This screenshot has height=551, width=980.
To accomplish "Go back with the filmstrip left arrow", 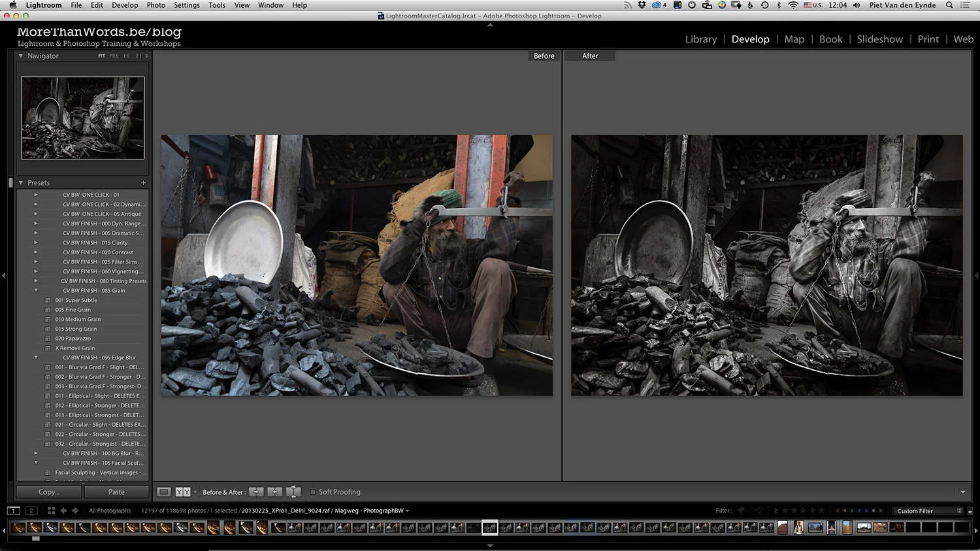I will [63, 510].
